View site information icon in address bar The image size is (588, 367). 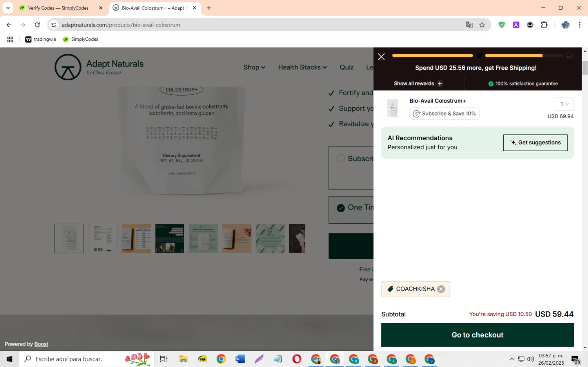pos(54,25)
